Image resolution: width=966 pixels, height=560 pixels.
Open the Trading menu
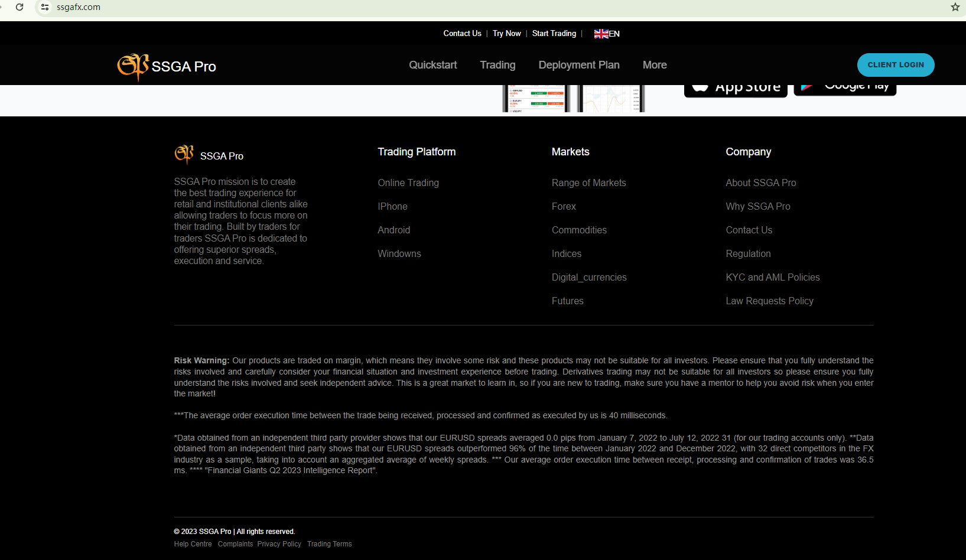tap(497, 65)
